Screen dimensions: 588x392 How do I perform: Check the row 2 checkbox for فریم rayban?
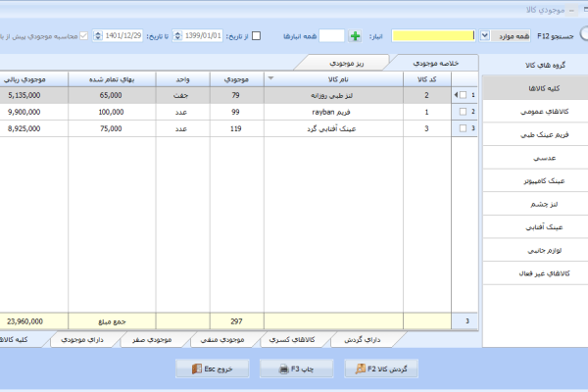[464, 112]
